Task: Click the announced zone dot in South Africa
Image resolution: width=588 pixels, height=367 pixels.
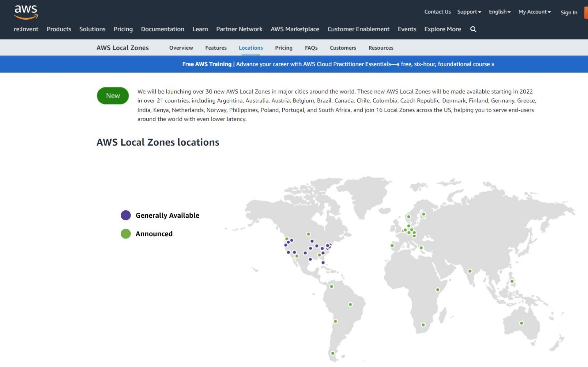Action: tap(423, 325)
